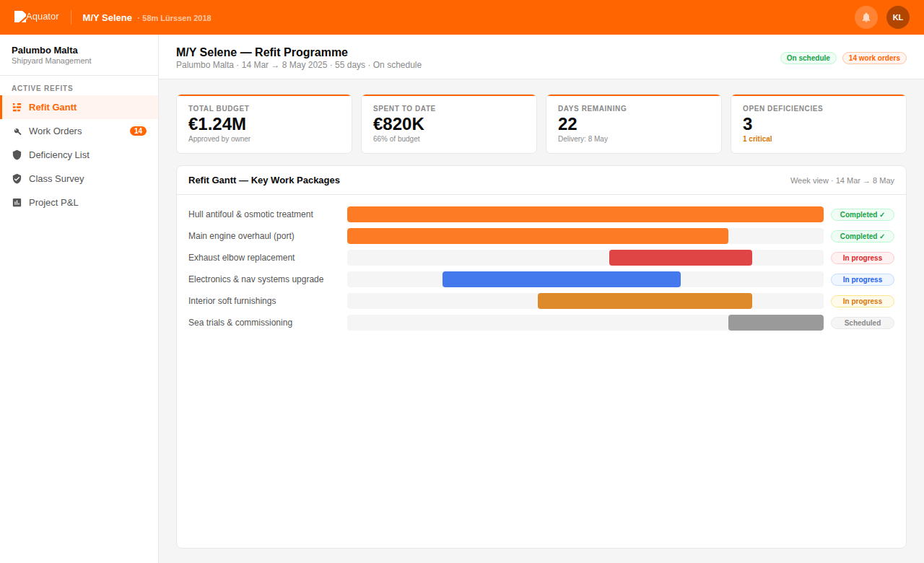Select the Interior soft furnishings bar
This screenshot has height=563, width=924.
645,301
